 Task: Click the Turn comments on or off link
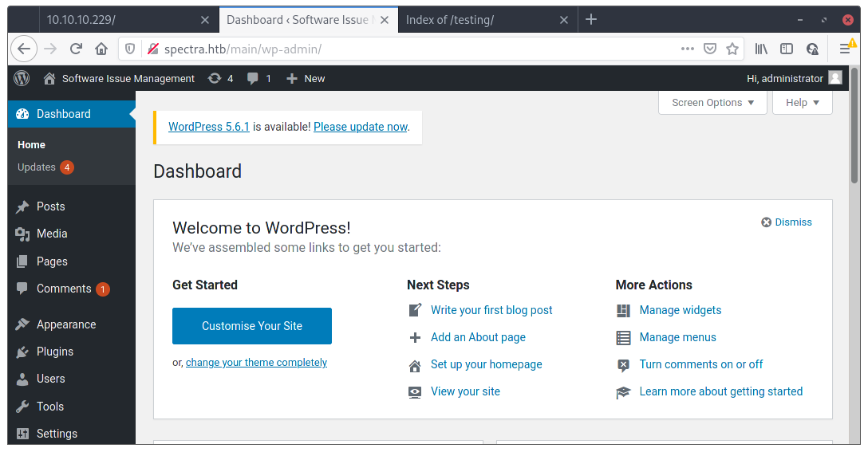pos(700,364)
